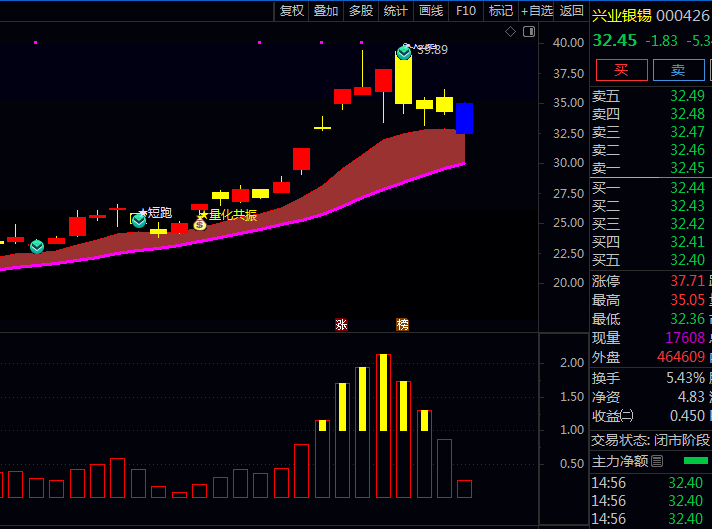The height and width of the screenshot is (529, 712).
Task: Click the 卖二 price 32.46
Action: 687,150
